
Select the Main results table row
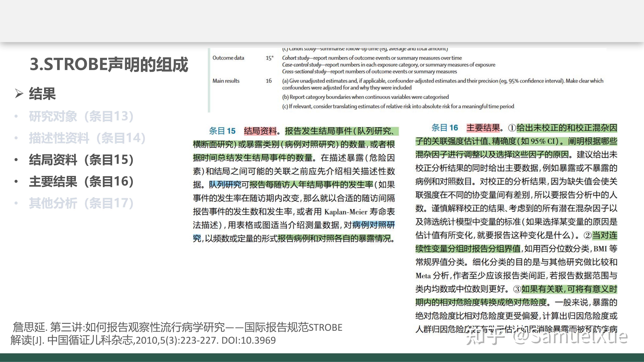(226, 81)
